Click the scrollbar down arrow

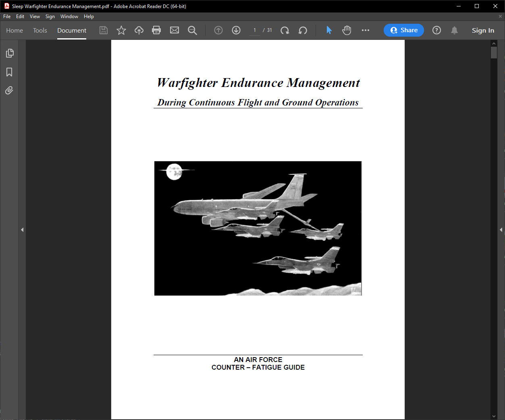[x=494, y=416]
